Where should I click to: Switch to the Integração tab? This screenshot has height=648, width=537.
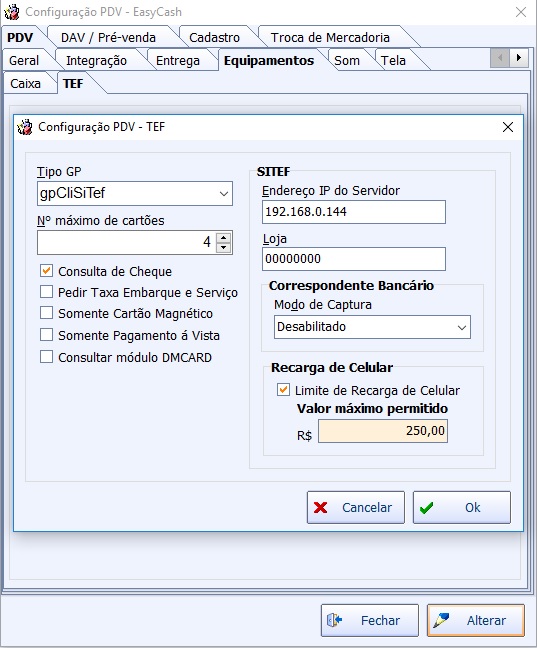(x=96, y=61)
